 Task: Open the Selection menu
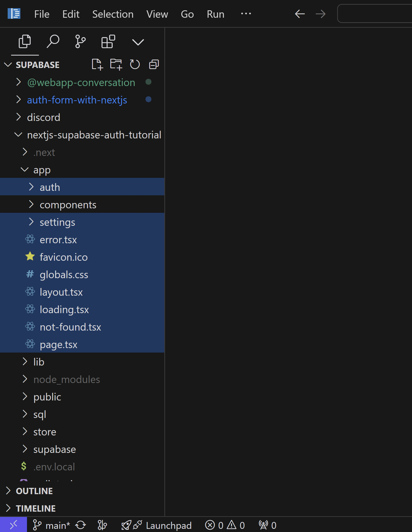(x=113, y=14)
